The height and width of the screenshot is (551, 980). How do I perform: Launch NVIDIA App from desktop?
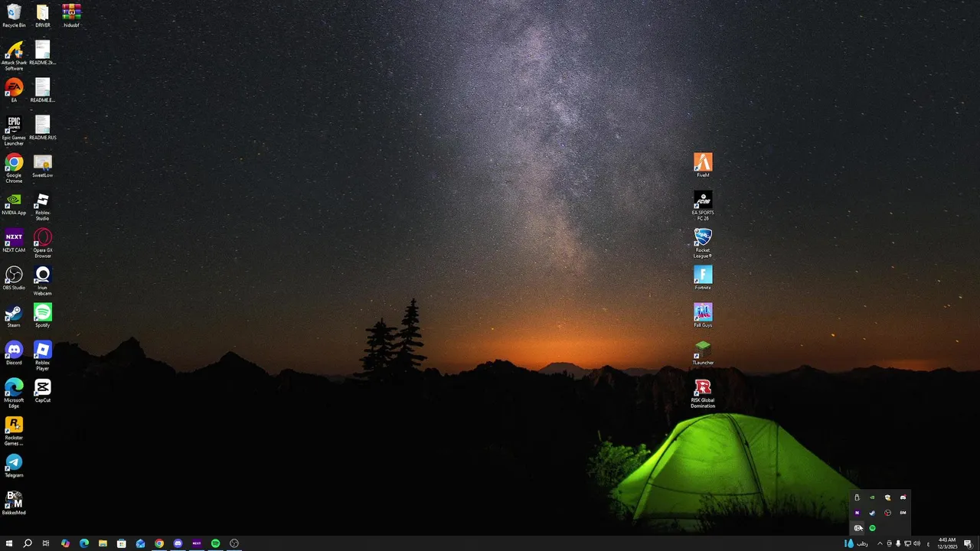coord(14,203)
